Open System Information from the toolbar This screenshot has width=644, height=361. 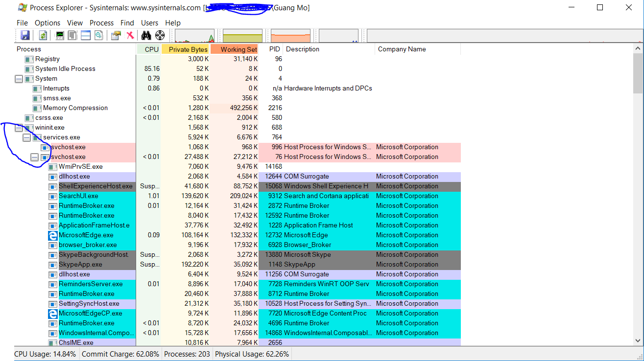[60, 35]
